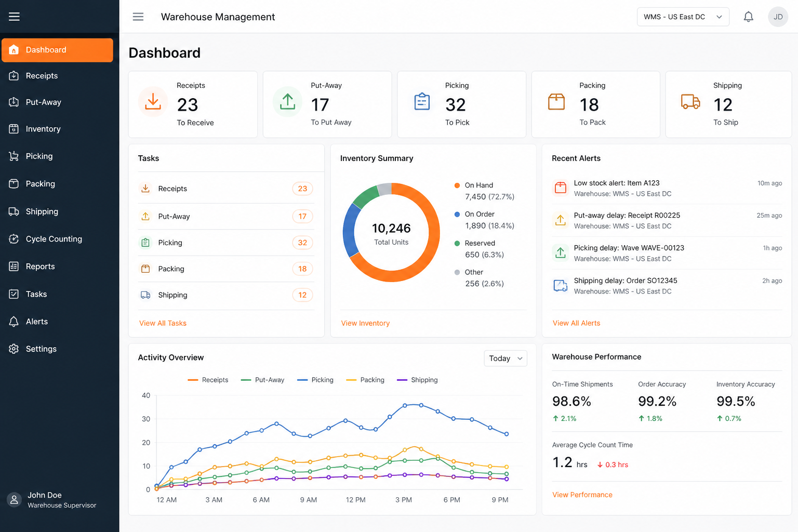798x532 pixels.
Task: Click the Put-Away task count badge 17
Action: pos(302,216)
